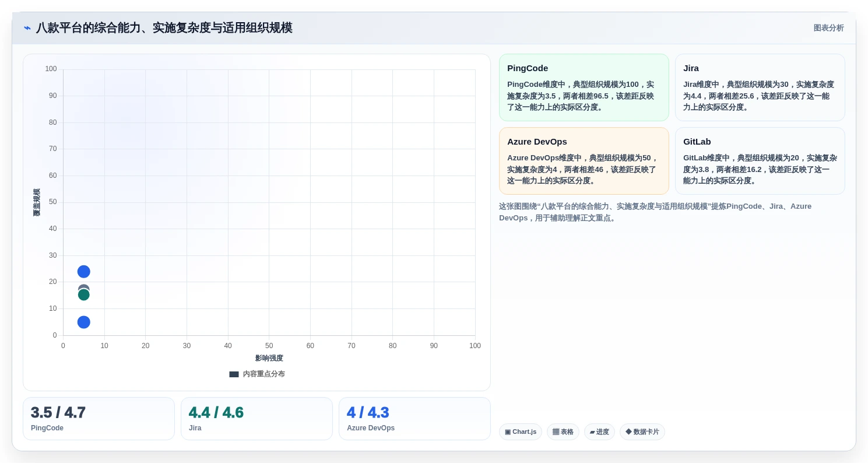This screenshot has width=868, height=463.
Task: Select the 数据卡片 tag
Action: tap(642, 432)
